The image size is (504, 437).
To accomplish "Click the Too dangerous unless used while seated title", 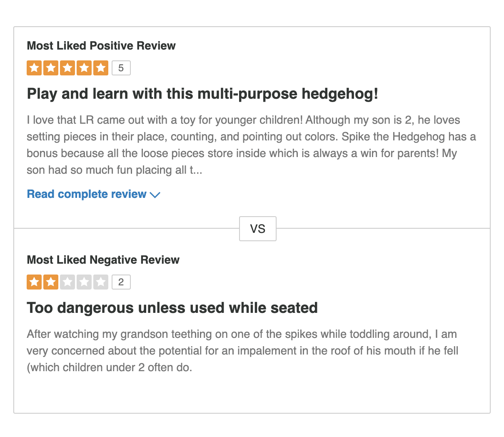I will pyautogui.click(x=172, y=308).
